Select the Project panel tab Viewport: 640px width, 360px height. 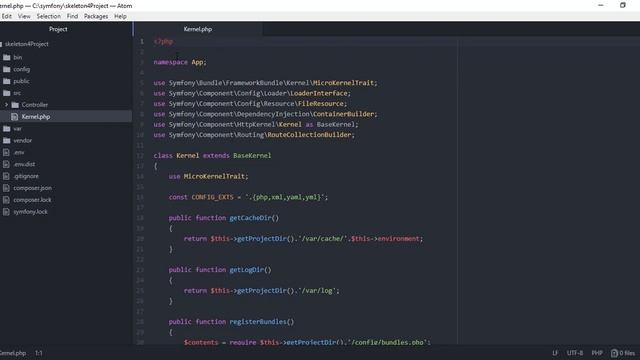pyautogui.click(x=58, y=29)
